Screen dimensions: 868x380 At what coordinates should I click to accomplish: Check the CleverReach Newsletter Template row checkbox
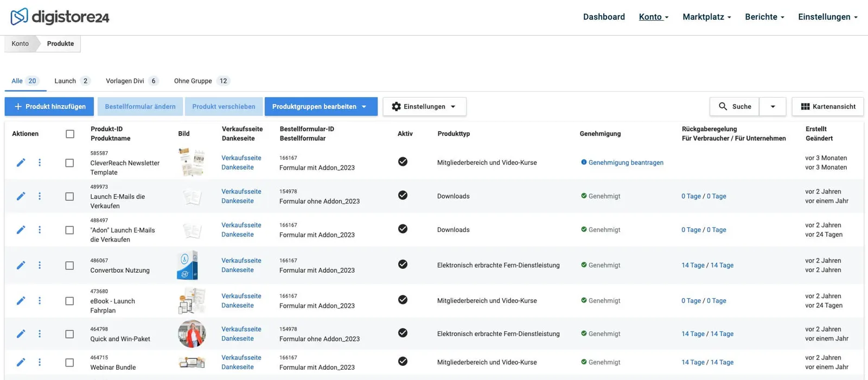click(69, 163)
